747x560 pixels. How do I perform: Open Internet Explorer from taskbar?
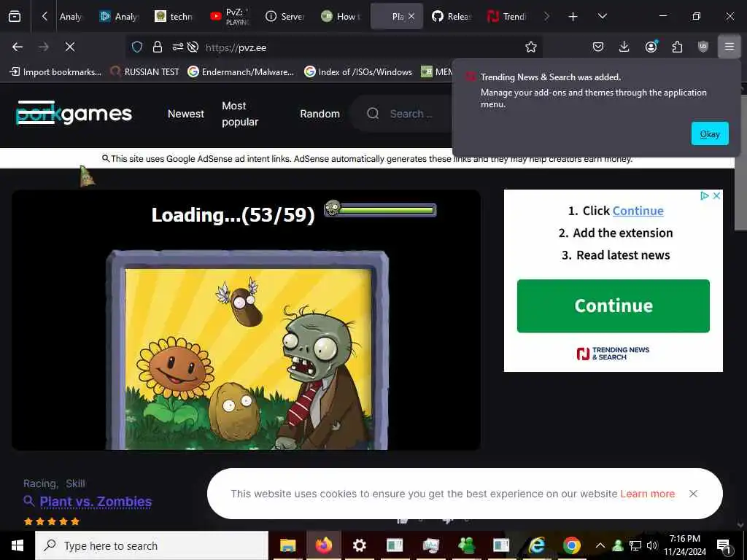point(537,545)
